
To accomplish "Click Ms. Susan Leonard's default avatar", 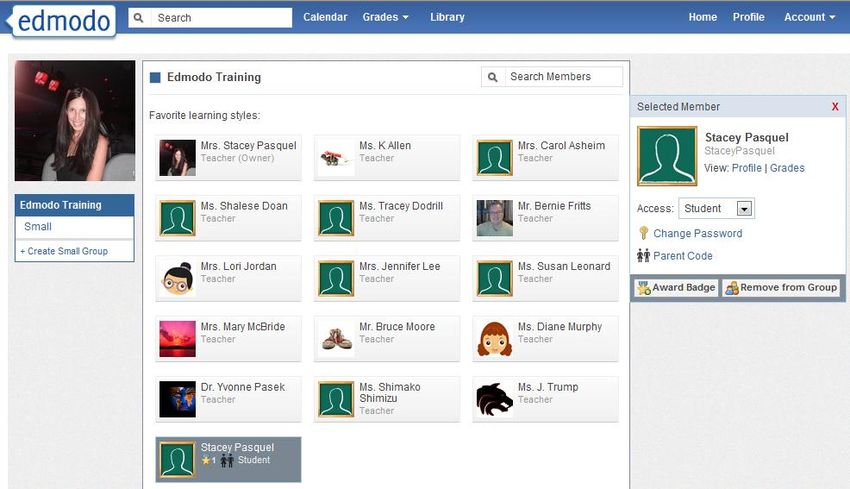I will pos(494,279).
